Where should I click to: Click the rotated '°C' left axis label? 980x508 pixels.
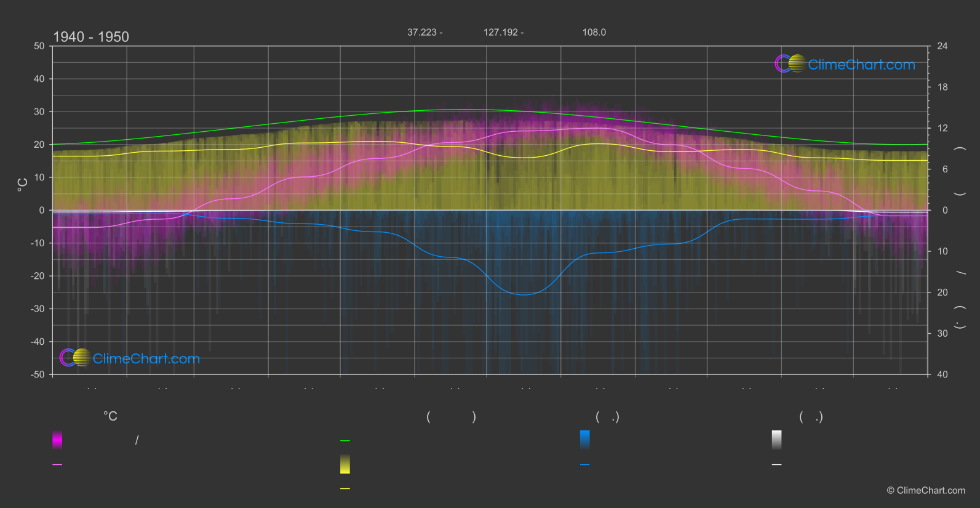click(23, 185)
